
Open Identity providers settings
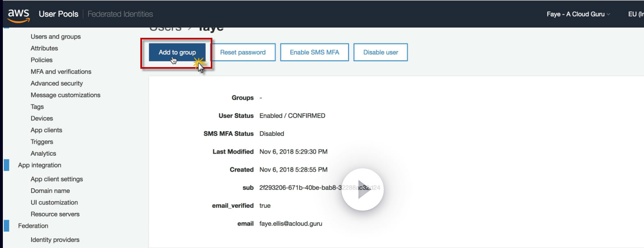coord(55,240)
